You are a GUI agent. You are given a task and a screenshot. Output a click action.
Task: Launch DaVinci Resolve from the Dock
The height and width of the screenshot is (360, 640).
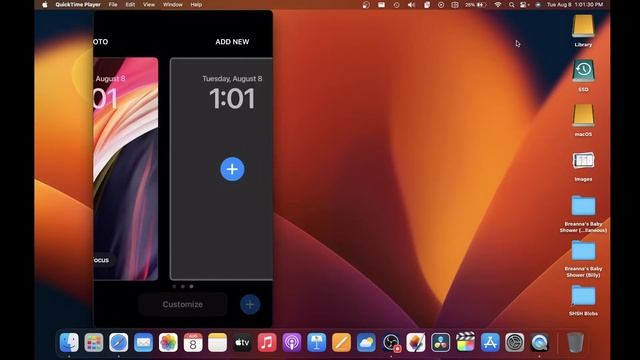440,342
